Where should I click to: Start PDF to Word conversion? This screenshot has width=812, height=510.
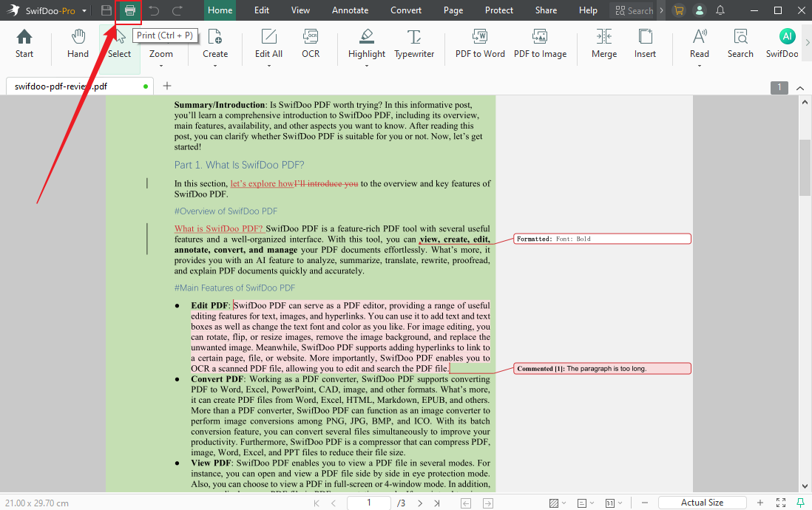[x=479, y=43]
